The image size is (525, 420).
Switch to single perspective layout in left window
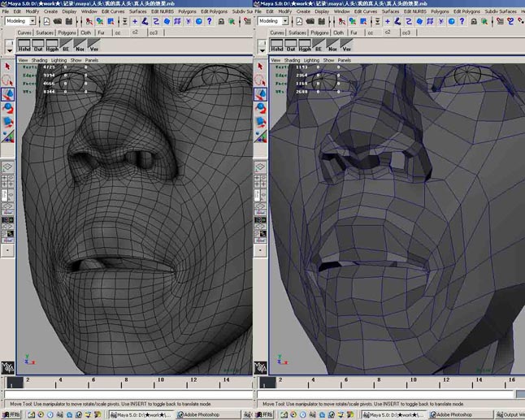click(x=7, y=167)
